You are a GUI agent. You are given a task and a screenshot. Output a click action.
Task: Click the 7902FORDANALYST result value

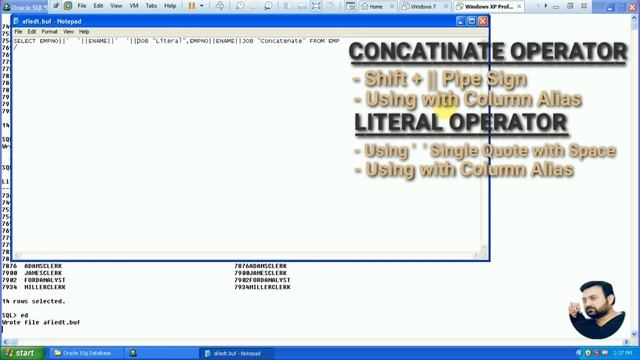262,280
